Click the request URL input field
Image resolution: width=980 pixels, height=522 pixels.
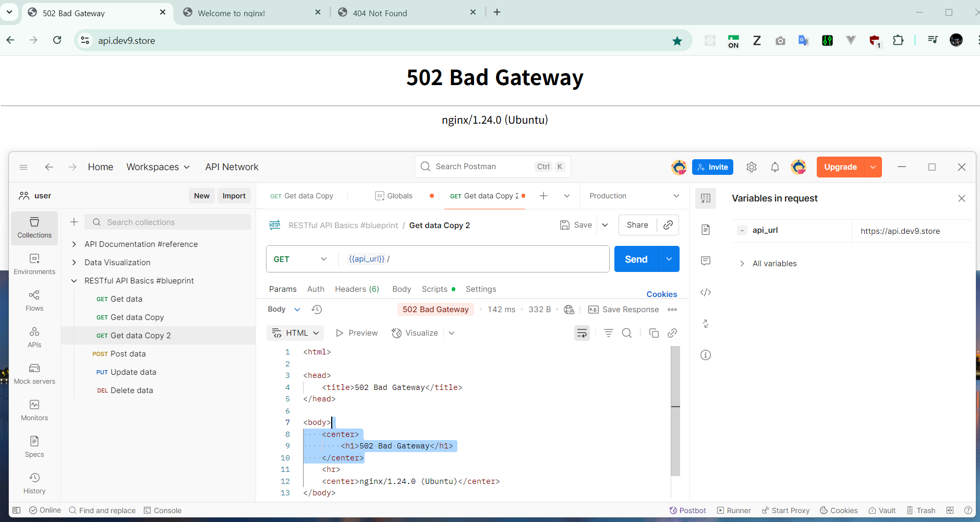pyautogui.click(x=474, y=259)
